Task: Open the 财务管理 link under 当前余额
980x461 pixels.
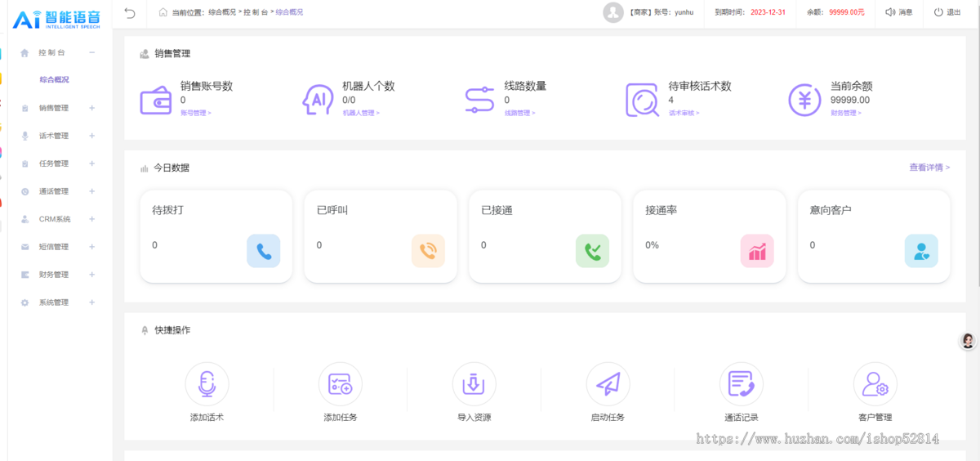Action: coord(845,113)
